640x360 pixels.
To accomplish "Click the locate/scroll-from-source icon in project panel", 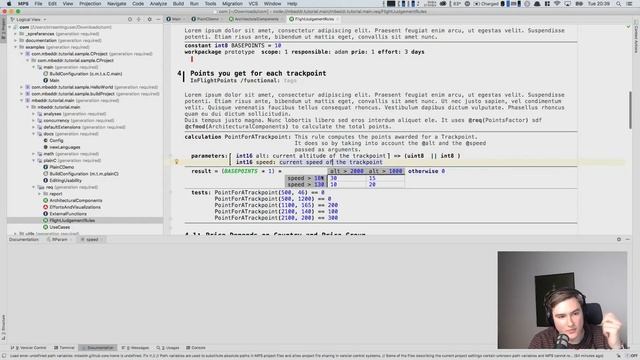I will [130, 19].
